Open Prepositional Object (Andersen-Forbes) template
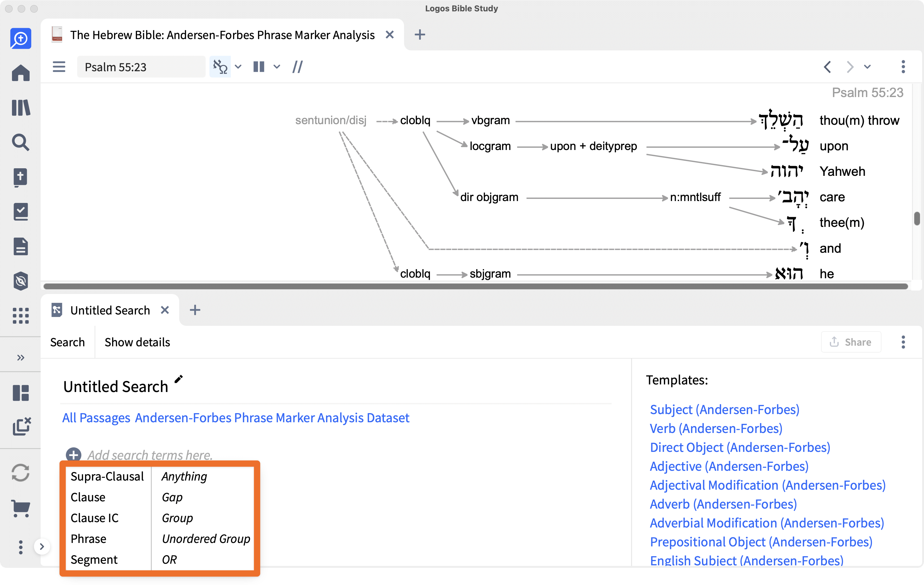The height and width of the screenshot is (588, 924). 761,542
